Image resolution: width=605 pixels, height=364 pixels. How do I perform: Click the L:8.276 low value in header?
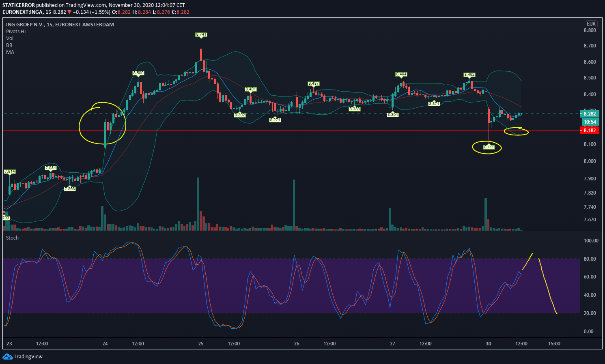pos(161,12)
